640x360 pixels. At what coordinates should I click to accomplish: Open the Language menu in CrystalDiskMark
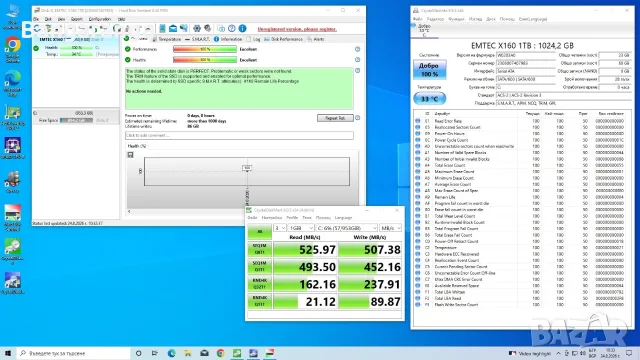pos(343,218)
